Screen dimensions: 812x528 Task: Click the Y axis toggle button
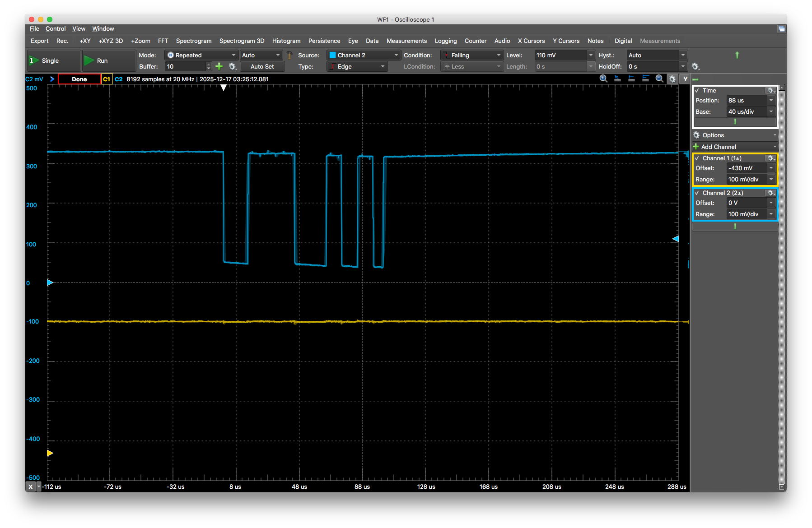tap(685, 79)
